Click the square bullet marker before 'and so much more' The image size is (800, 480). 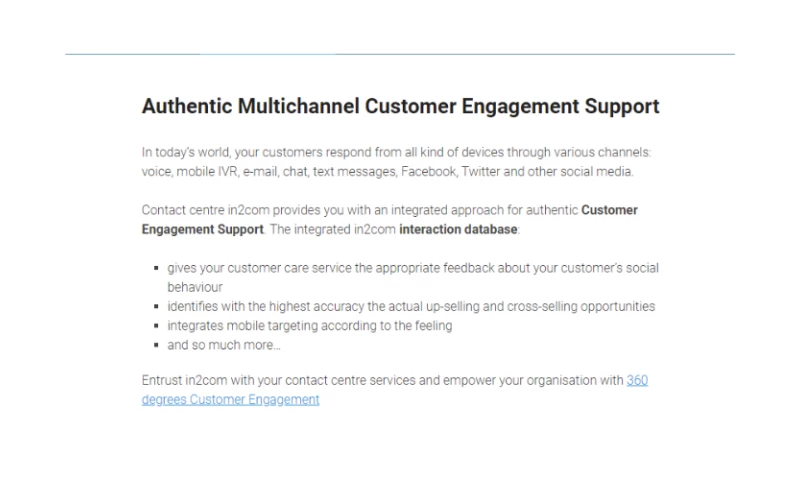[x=157, y=345]
